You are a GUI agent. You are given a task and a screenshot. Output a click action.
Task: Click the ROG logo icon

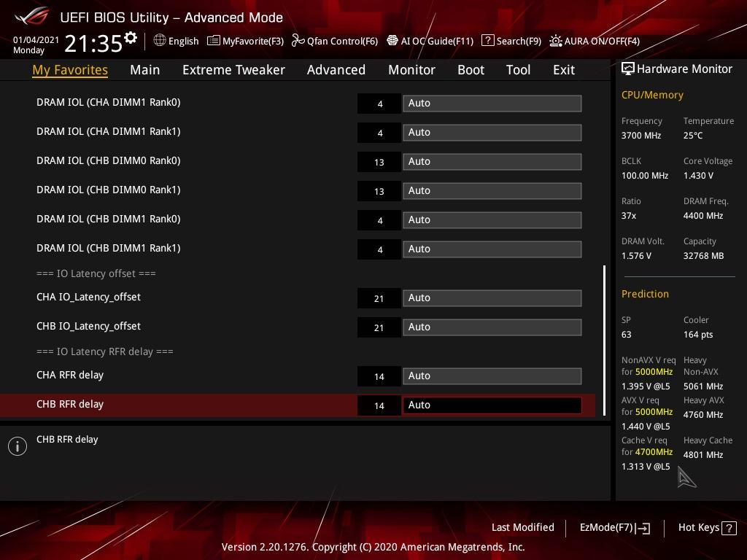tap(31, 16)
